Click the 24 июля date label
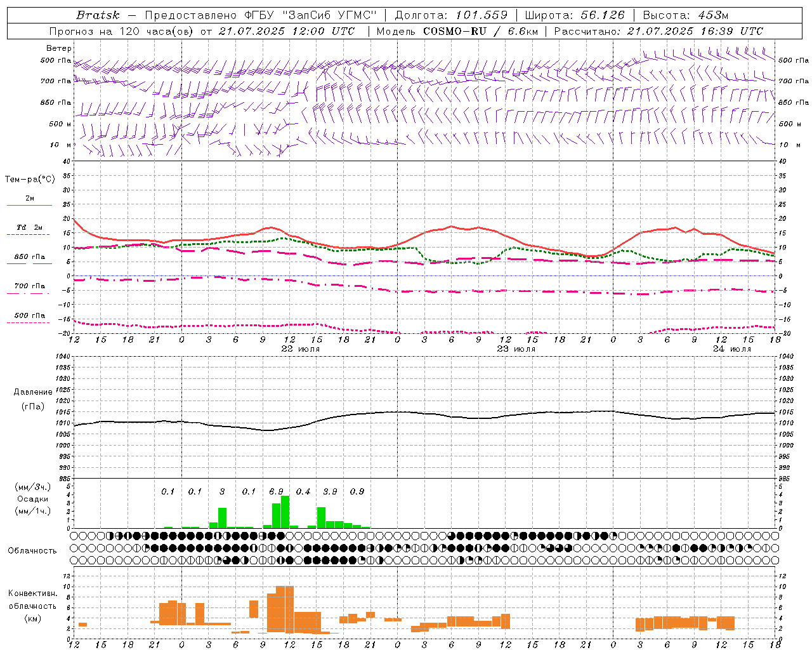The width and height of the screenshot is (812, 650). point(731,349)
